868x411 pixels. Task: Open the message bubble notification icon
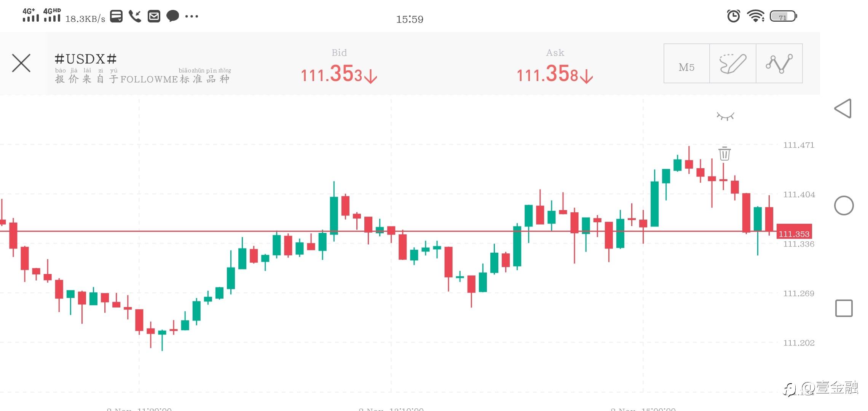click(x=173, y=16)
